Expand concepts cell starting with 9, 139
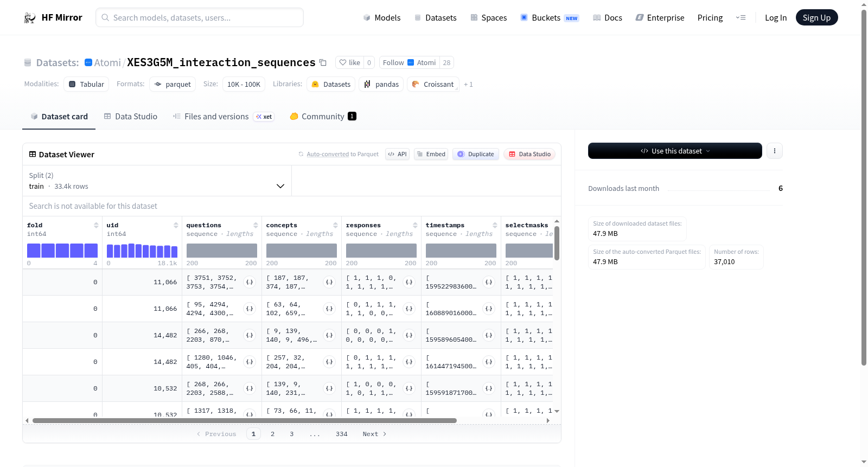The image size is (868, 467). [x=329, y=335]
